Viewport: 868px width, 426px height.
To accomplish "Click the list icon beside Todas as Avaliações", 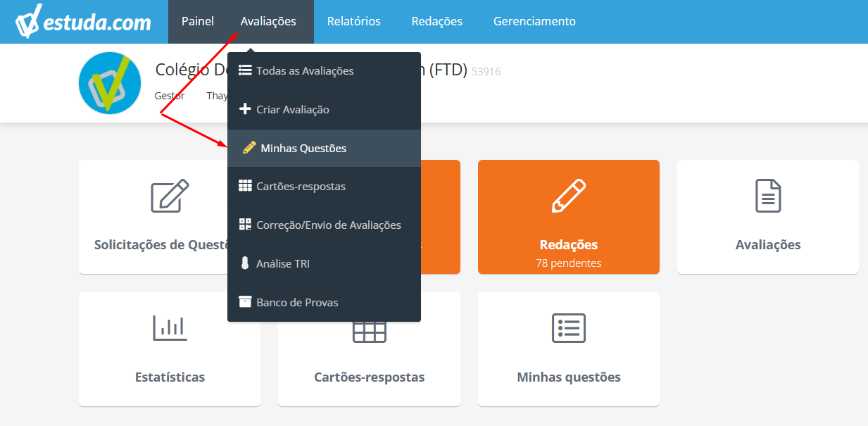I will pyautogui.click(x=245, y=70).
